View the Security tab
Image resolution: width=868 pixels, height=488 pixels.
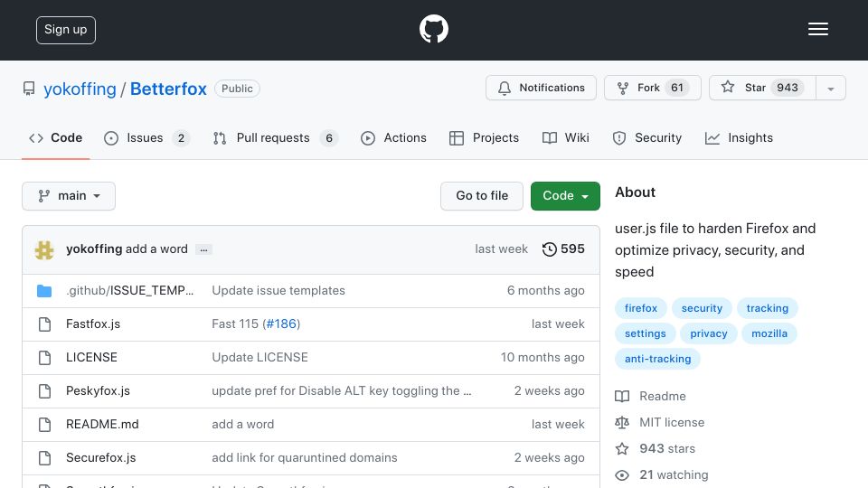(647, 137)
